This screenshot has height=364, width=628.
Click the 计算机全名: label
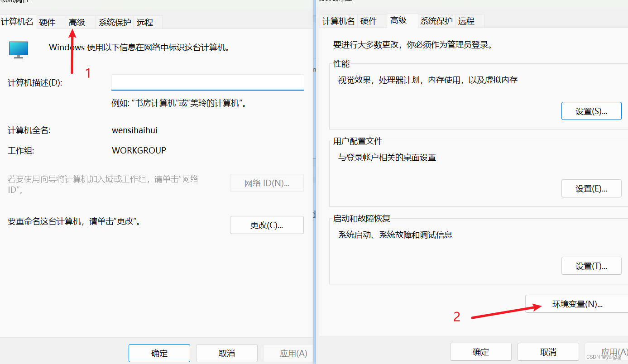coord(29,130)
